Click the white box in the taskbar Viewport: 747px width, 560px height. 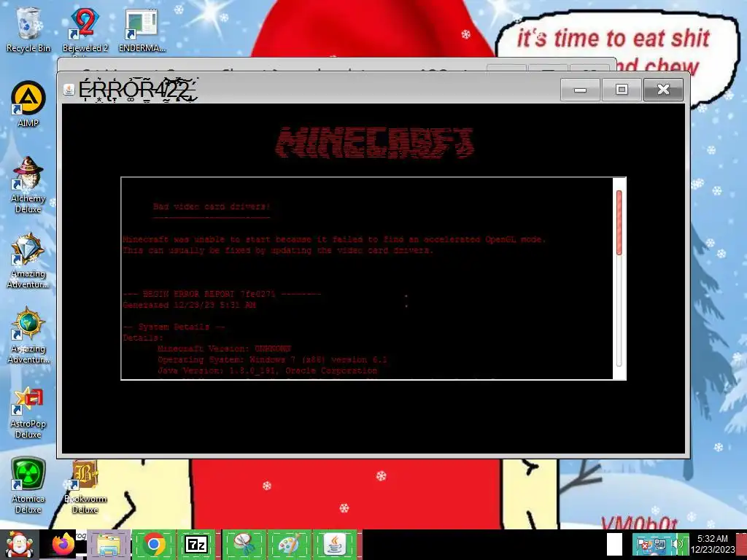point(614,544)
